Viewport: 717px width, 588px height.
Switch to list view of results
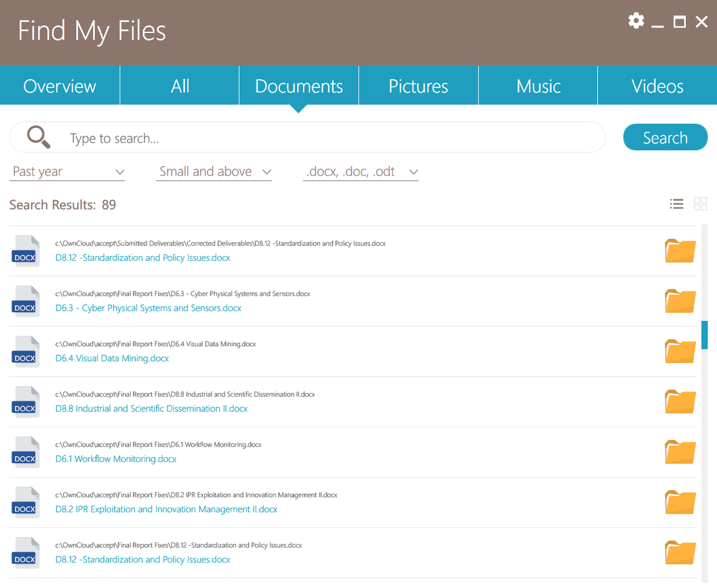coord(677,204)
